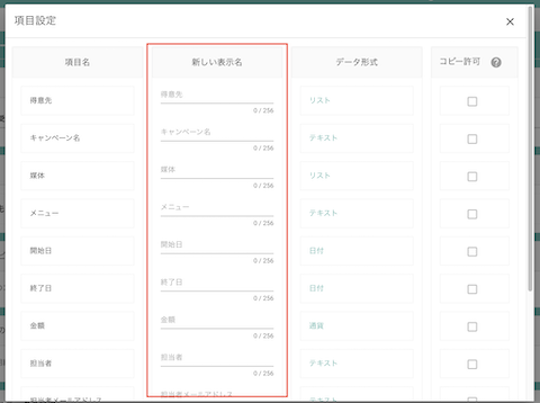This screenshot has width=540, height=403.
Task: Enable copy permission for メニュー row
Action: [x=472, y=214]
